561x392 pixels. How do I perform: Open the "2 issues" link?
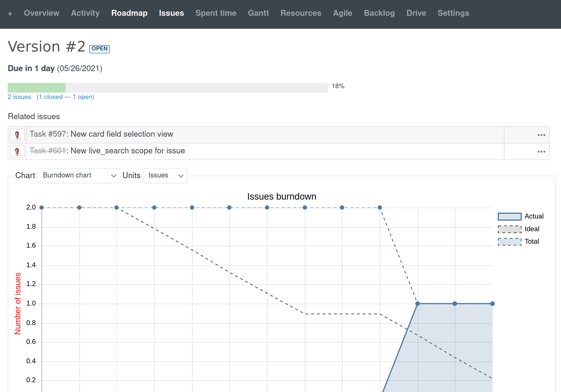point(19,97)
